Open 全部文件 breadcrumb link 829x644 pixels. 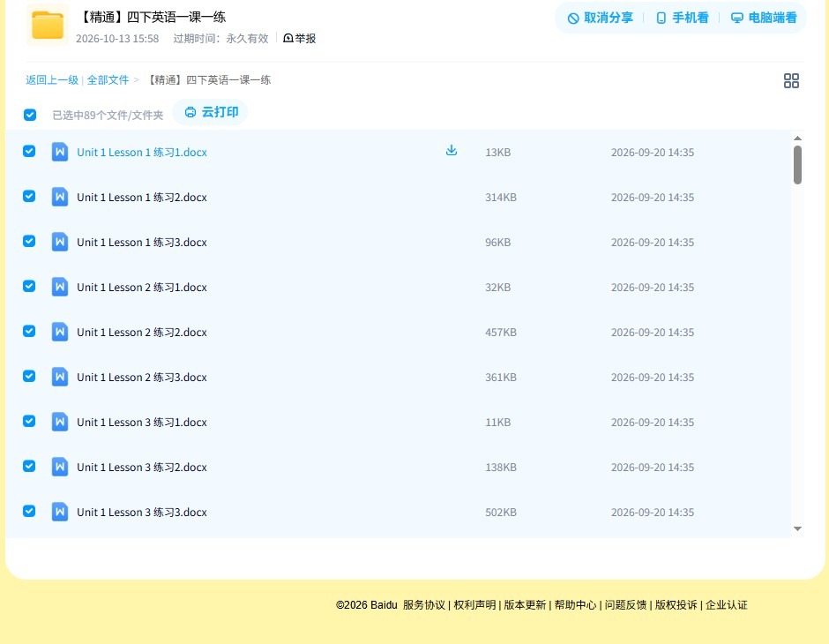pyautogui.click(x=108, y=80)
